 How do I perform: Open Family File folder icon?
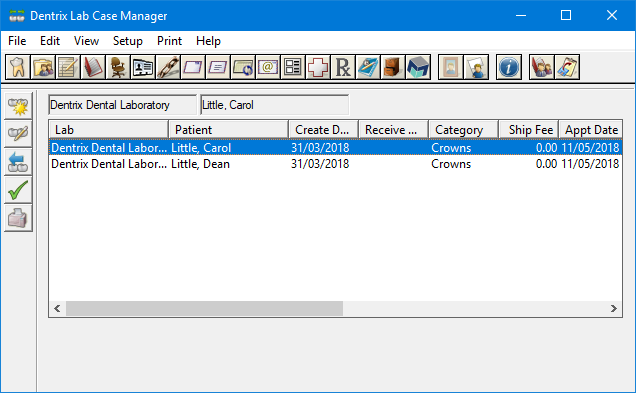pos(43,67)
